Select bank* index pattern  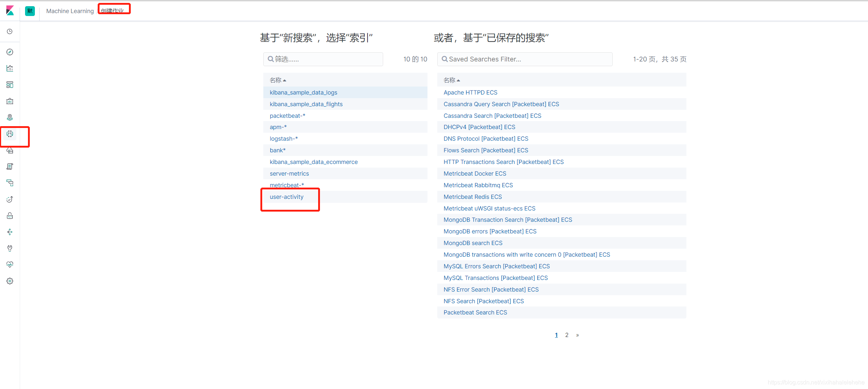pyautogui.click(x=278, y=150)
